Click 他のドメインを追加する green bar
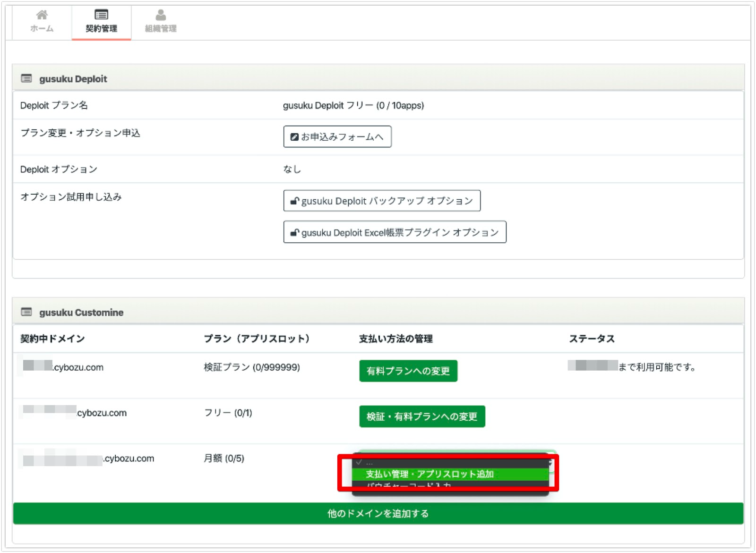The width and height of the screenshot is (756, 553). [378, 513]
